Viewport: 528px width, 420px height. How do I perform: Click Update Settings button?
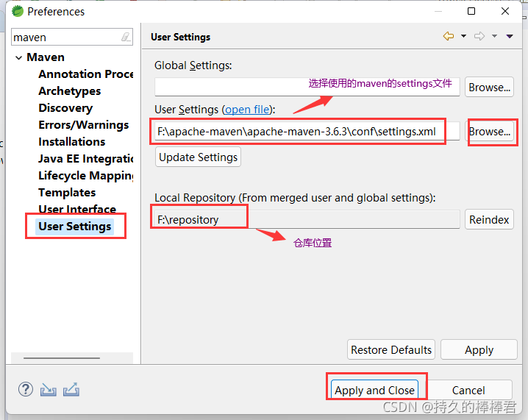pyautogui.click(x=198, y=157)
